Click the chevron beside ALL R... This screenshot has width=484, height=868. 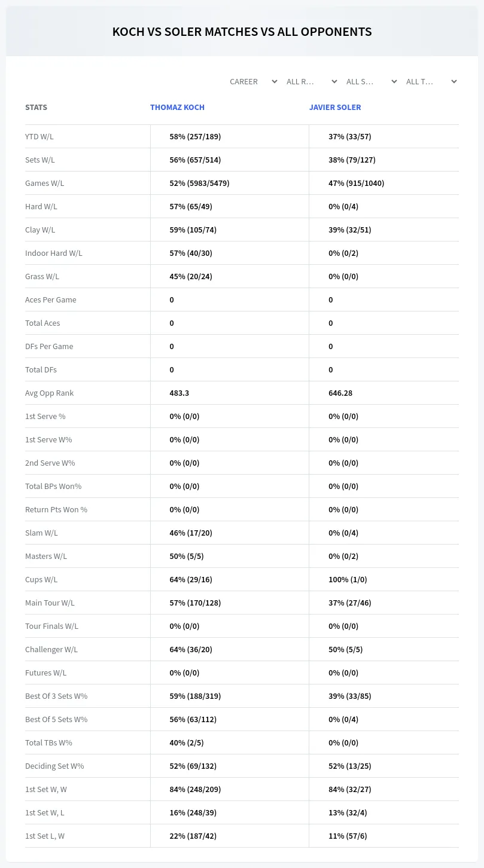[x=334, y=81]
